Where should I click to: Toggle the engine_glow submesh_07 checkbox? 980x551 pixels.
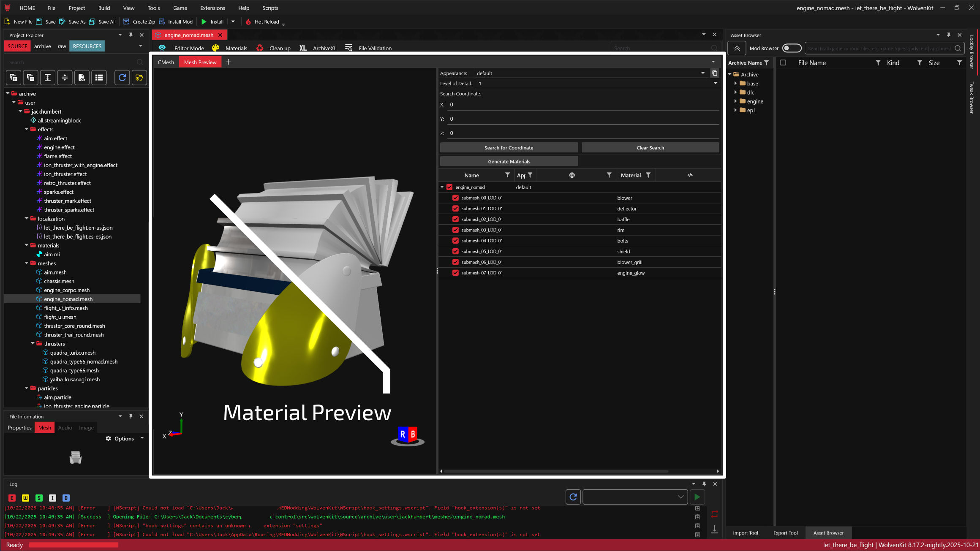tap(455, 273)
